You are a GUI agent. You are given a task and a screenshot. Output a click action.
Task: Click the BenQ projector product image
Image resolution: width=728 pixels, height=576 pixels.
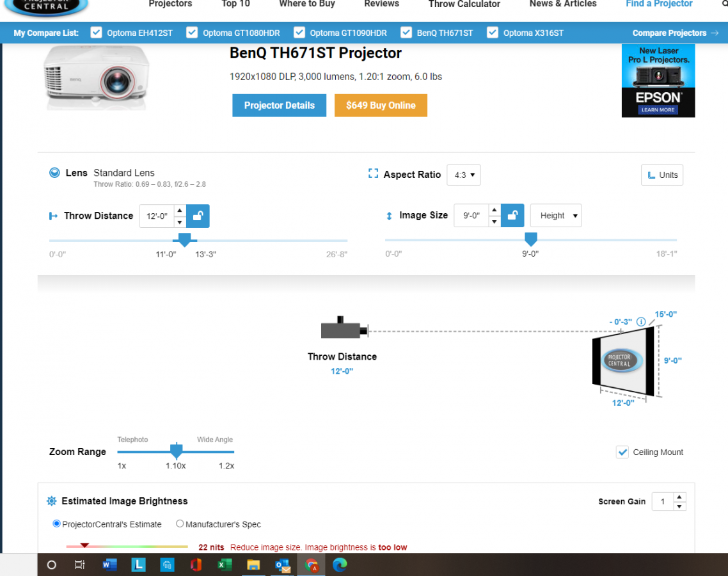pyautogui.click(x=97, y=77)
